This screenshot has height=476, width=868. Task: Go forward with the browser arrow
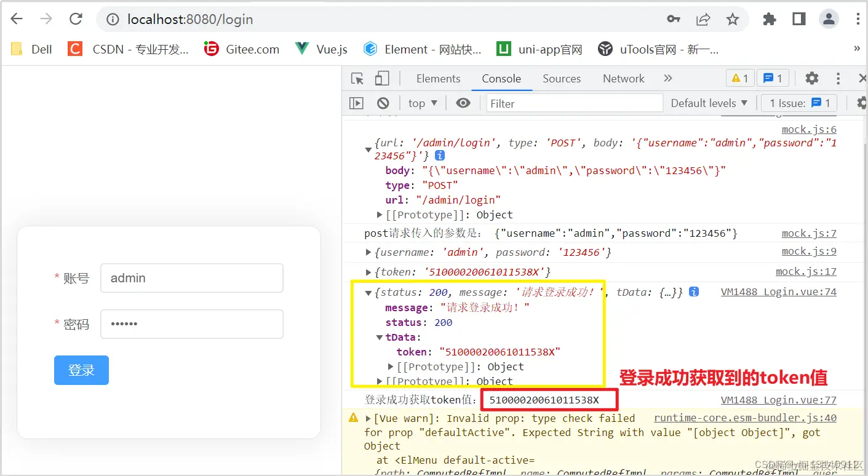(x=46, y=19)
